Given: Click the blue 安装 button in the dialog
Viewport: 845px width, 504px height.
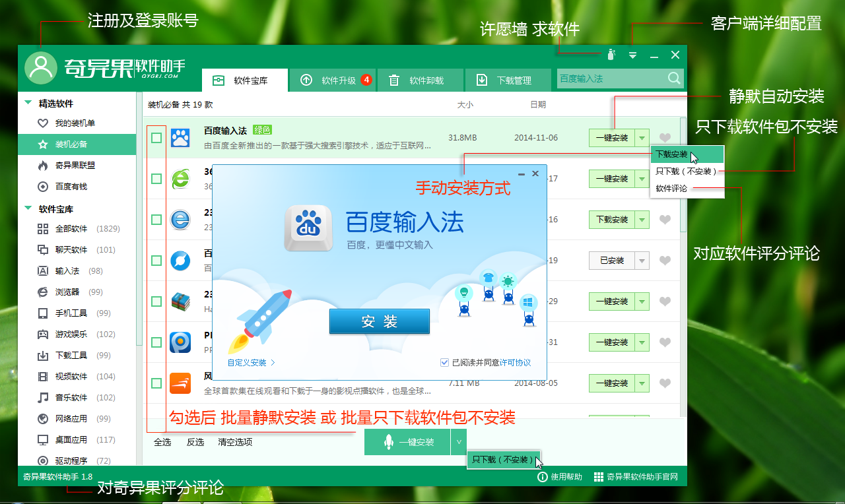Looking at the screenshot, I should 380,321.
